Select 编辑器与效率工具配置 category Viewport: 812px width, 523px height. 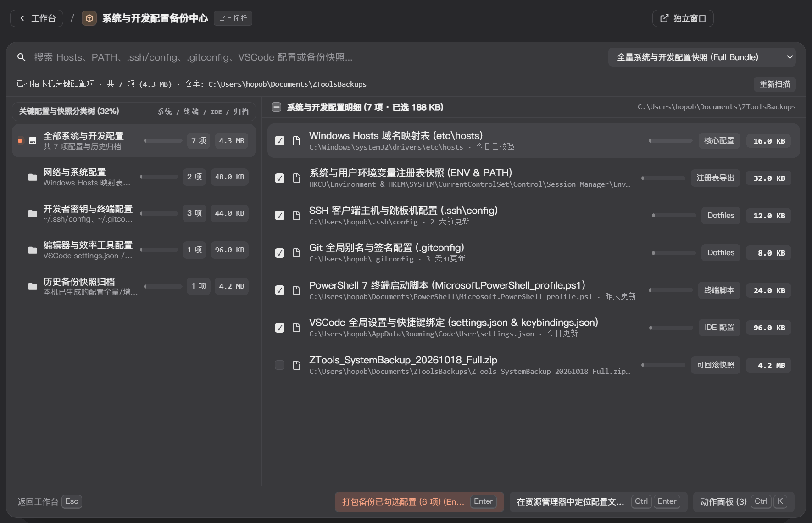pos(134,250)
